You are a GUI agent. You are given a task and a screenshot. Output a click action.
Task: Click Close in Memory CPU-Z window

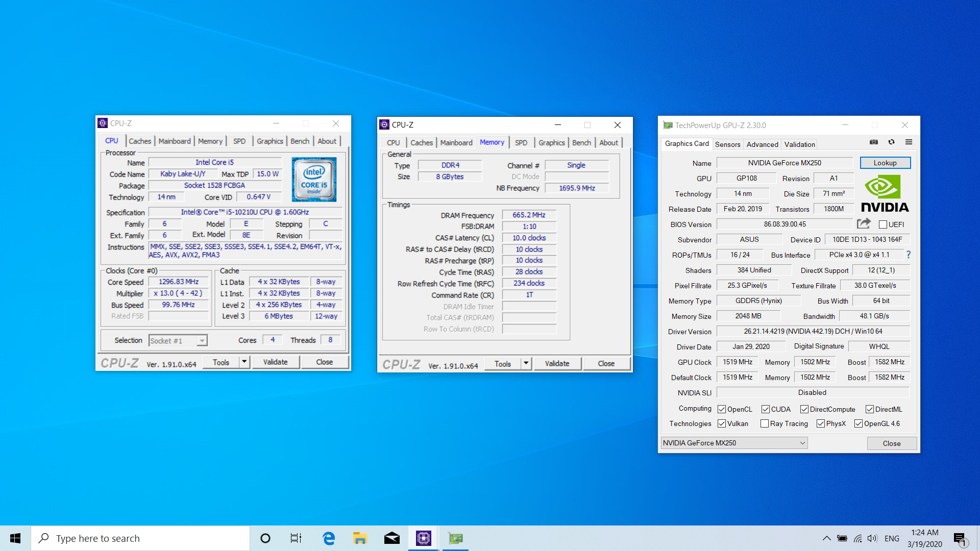pos(606,363)
